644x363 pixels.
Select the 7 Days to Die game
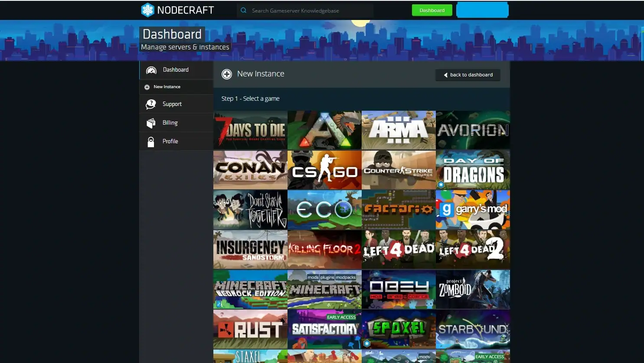click(250, 130)
